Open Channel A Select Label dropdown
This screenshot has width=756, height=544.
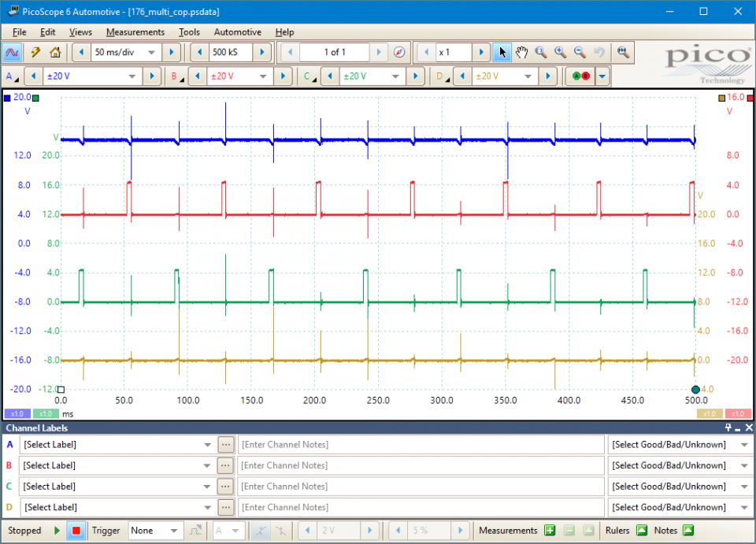[x=207, y=445]
